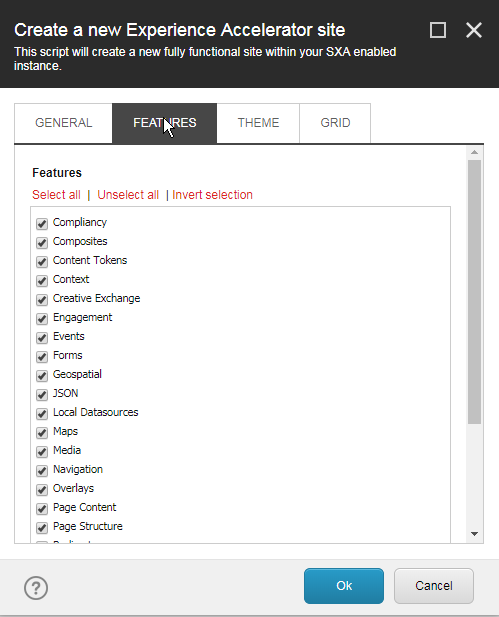Uncheck the Media checkbox

click(x=42, y=451)
